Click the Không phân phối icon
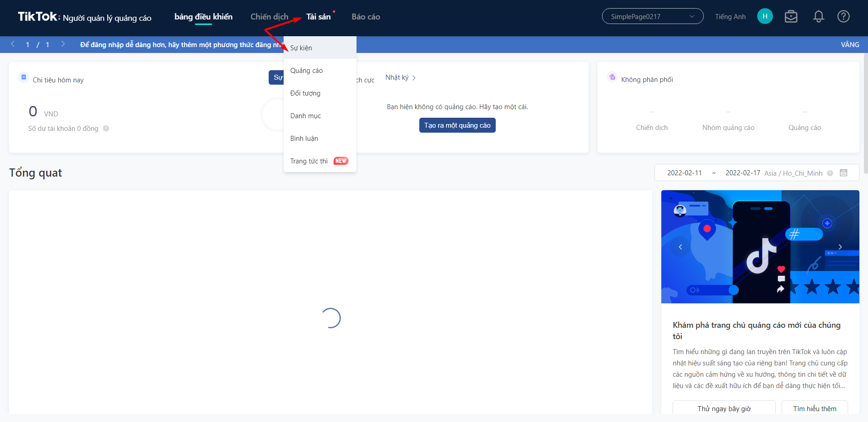Screen dimensions: 868x422 [x=612, y=77]
